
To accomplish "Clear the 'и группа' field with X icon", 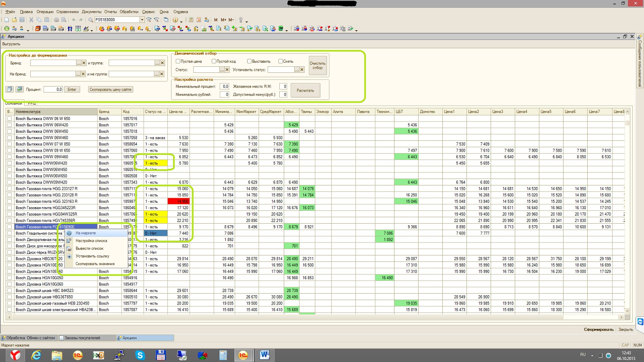I will (162, 63).
